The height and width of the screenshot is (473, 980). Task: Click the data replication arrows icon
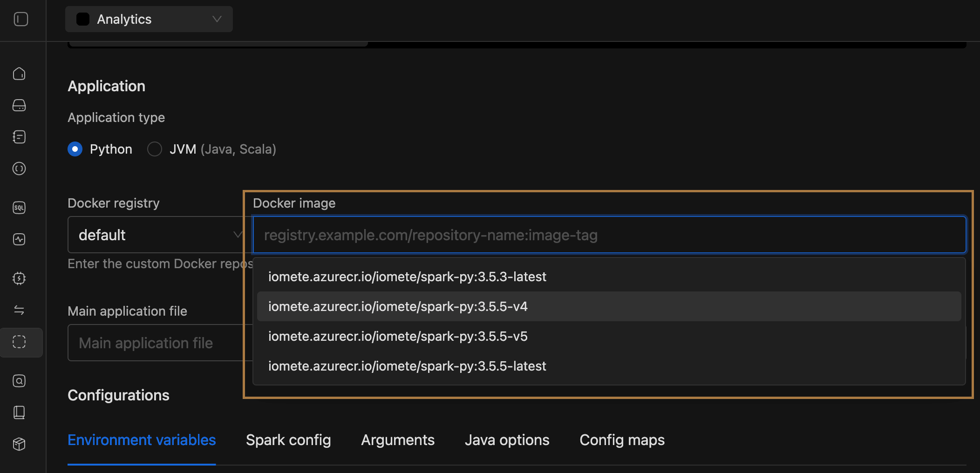(20, 310)
